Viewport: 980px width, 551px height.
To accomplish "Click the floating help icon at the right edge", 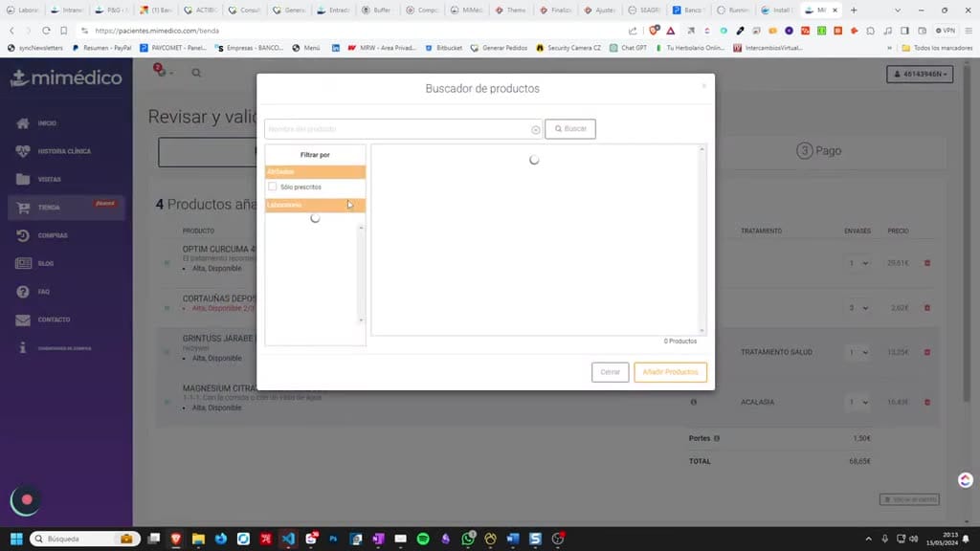I will click(966, 480).
